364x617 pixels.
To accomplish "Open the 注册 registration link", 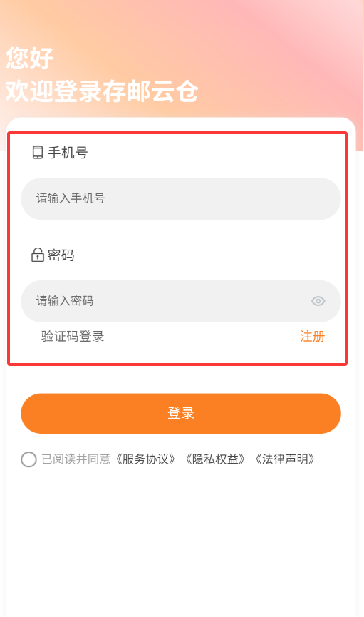I will [x=313, y=337].
